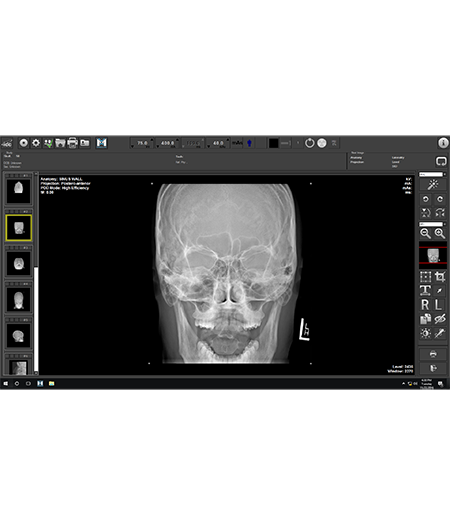The height and width of the screenshot is (525, 450).
Task: Click the print button in right panel
Action: 433,354
